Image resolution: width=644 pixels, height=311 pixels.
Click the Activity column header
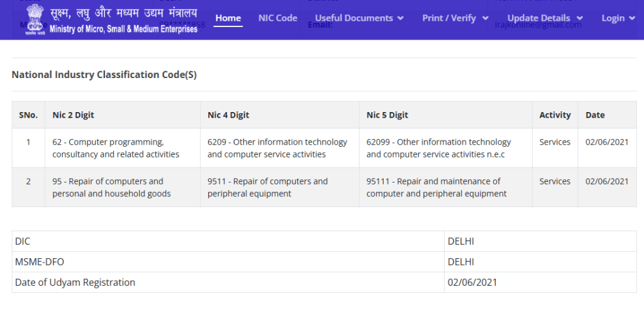pos(555,115)
